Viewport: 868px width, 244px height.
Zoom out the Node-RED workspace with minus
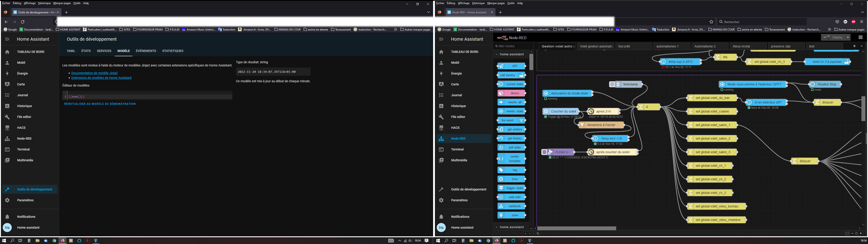pyautogui.click(x=852, y=233)
